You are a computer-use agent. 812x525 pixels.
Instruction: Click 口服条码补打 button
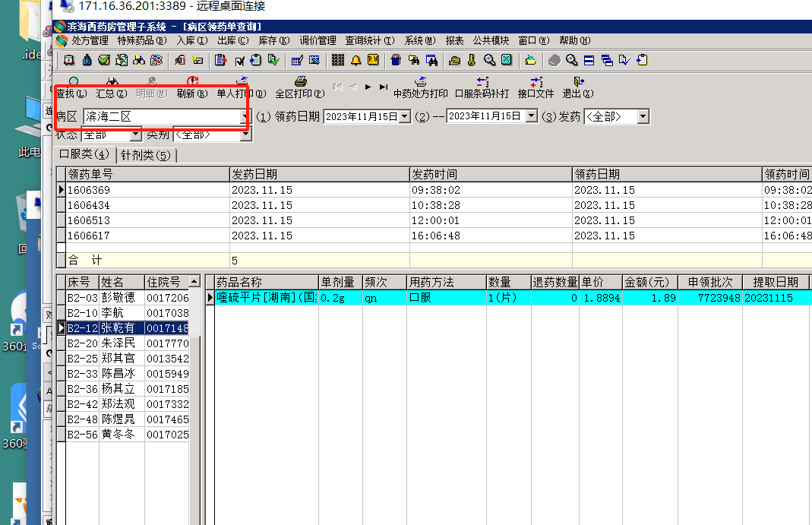(482, 88)
